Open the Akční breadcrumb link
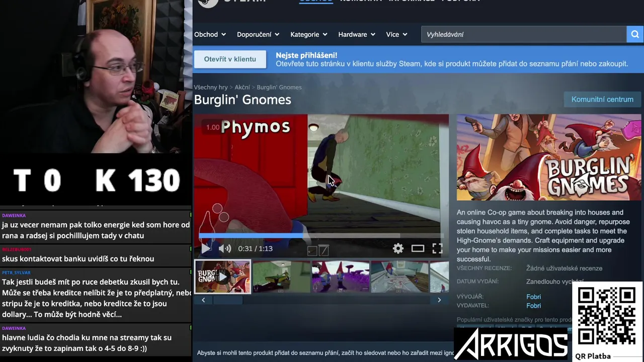644x362 pixels. (242, 87)
